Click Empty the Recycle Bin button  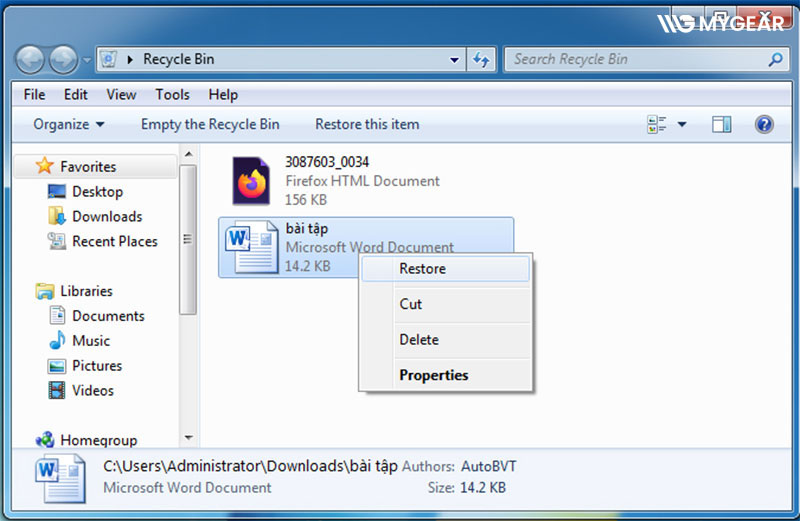click(x=210, y=125)
